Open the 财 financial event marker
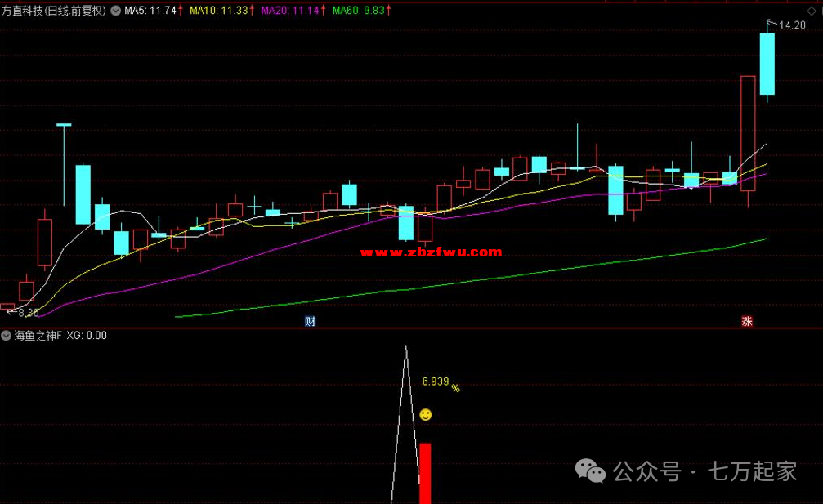The image size is (823, 504). coord(311,321)
